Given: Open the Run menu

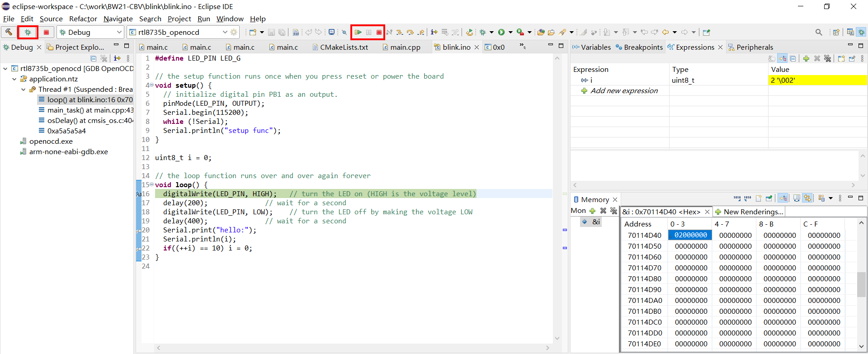Looking at the screenshot, I should point(204,19).
